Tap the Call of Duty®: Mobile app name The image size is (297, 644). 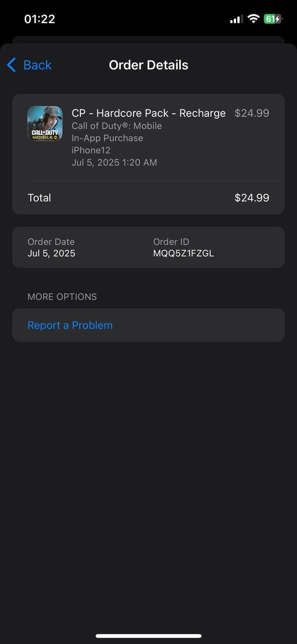[x=117, y=126]
